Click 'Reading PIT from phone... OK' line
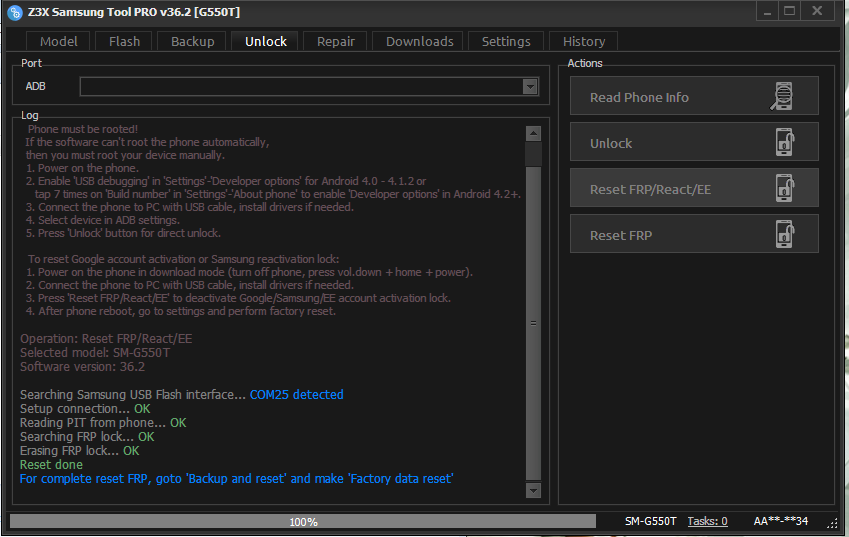The image size is (849, 537). pos(103,422)
